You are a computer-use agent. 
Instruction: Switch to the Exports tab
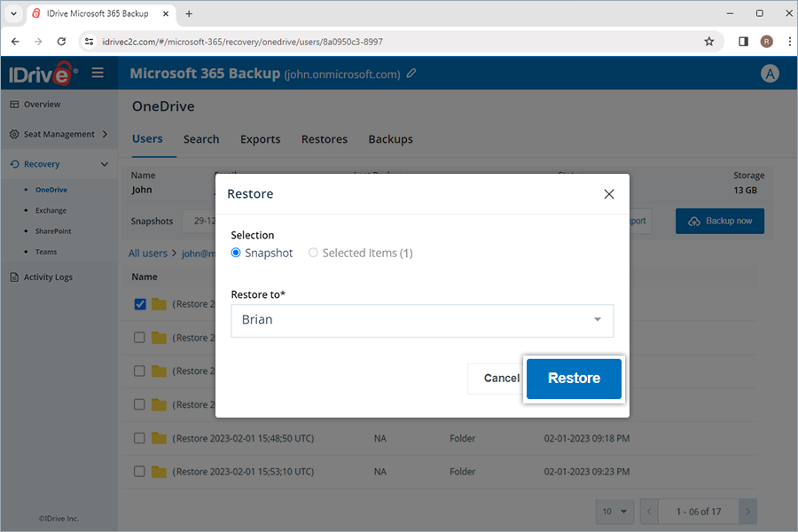coord(260,139)
